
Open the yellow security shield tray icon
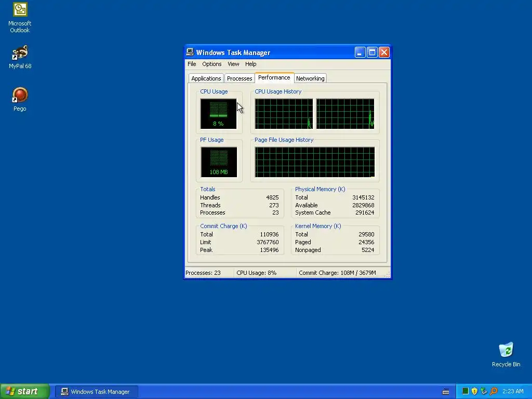click(475, 391)
